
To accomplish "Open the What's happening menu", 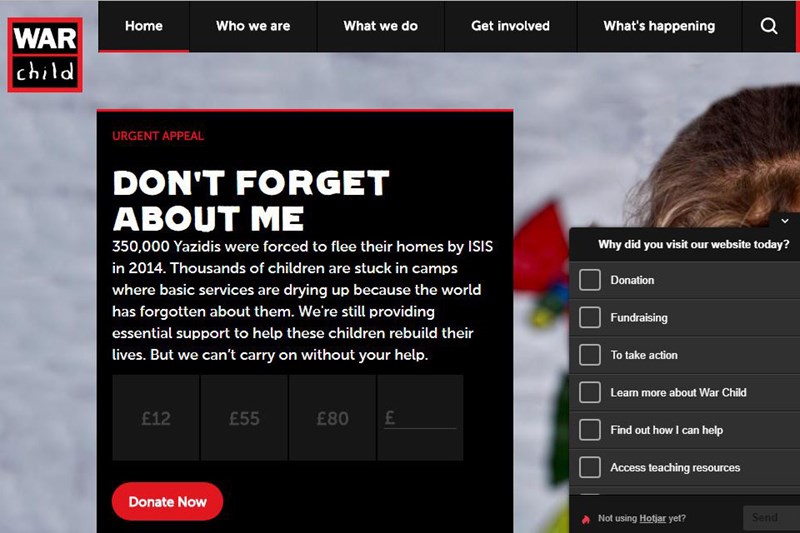I will pyautogui.click(x=659, y=26).
